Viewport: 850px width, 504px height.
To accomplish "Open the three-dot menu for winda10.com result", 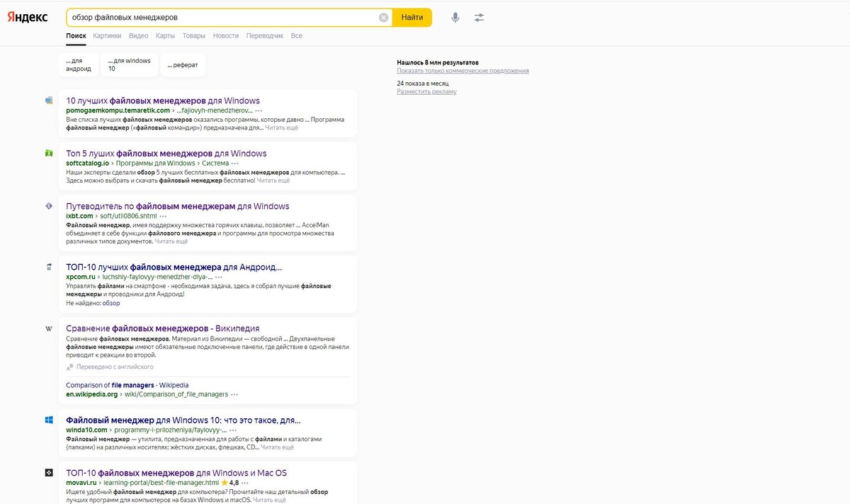I will click(x=233, y=430).
